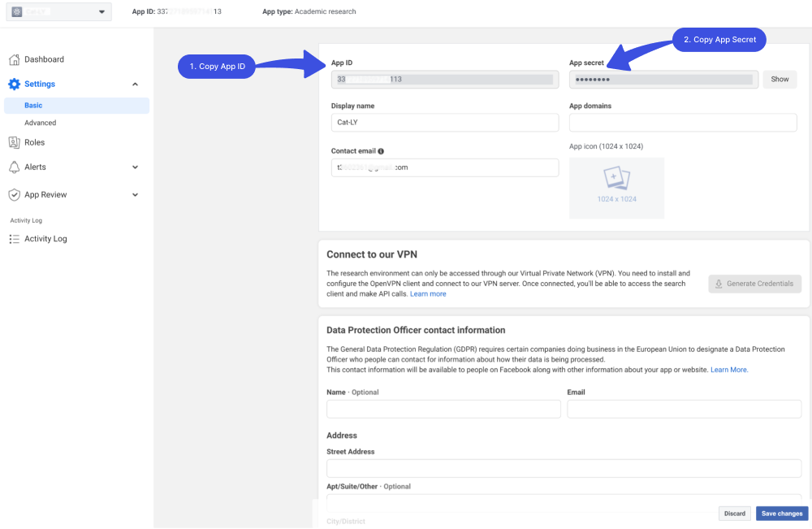Click the Data Protection Officer Name field
Image resolution: width=812 pixels, height=529 pixels.
443,409
